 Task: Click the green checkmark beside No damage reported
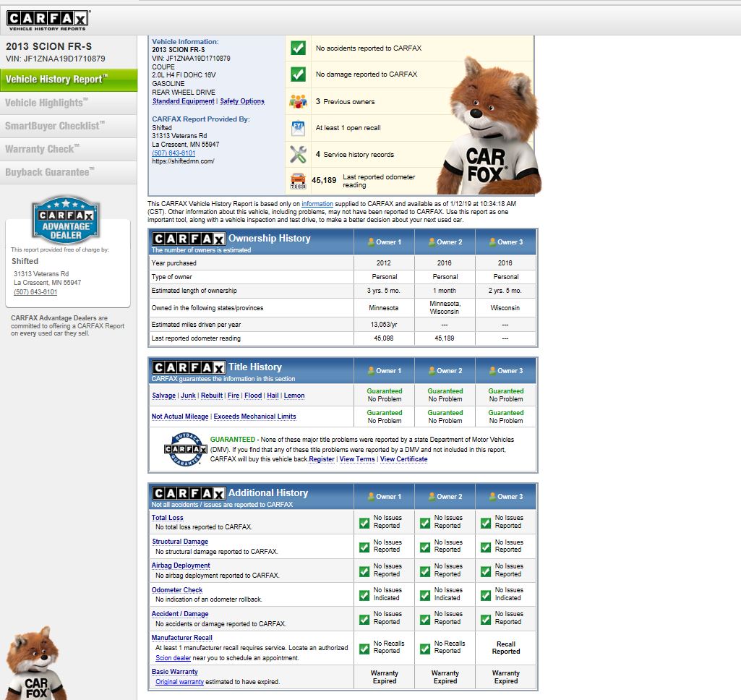(x=298, y=74)
